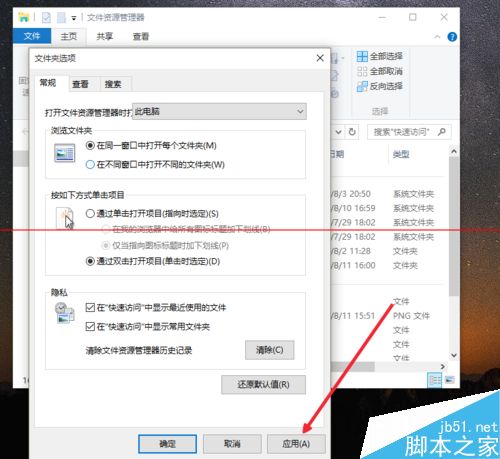Screen dimensions: 500x459
Task: Switch to details view icon in status bar
Action: [x=435, y=380]
